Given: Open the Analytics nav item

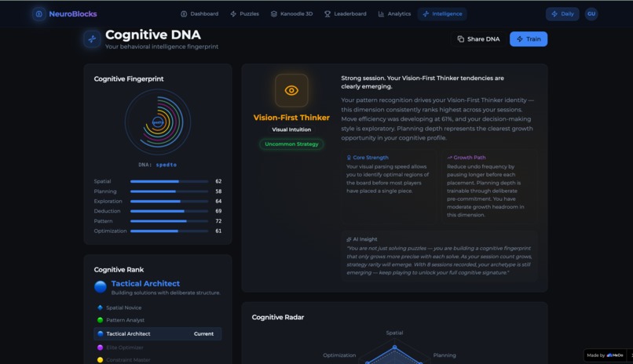Looking at the screenshot, I should coord(394,13).
